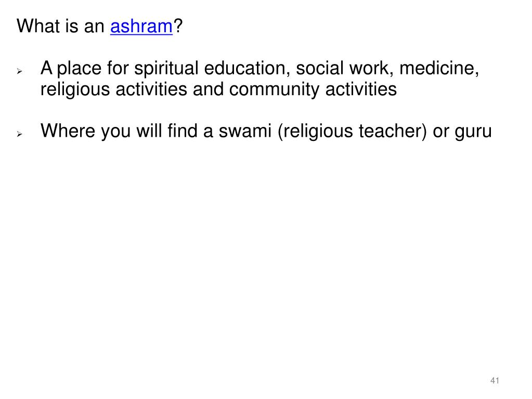Click the words 'social work'

tap(344, 68)
